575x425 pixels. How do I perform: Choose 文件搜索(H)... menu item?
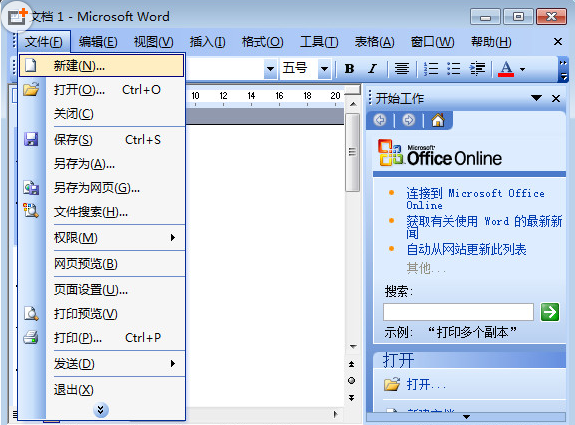coord(102,212)
